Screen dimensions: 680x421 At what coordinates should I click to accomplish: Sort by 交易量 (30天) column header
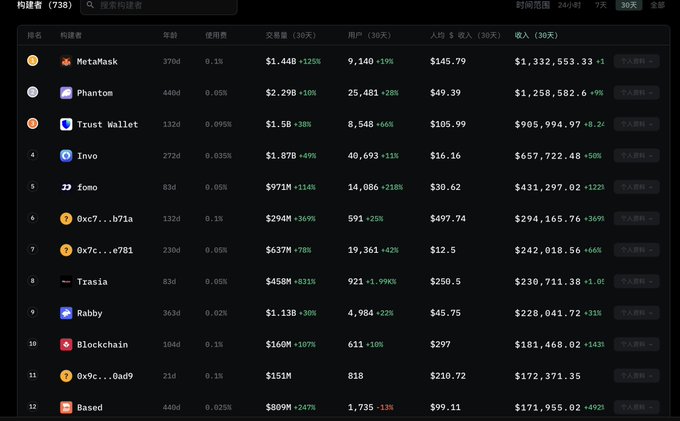click(291, 35)
